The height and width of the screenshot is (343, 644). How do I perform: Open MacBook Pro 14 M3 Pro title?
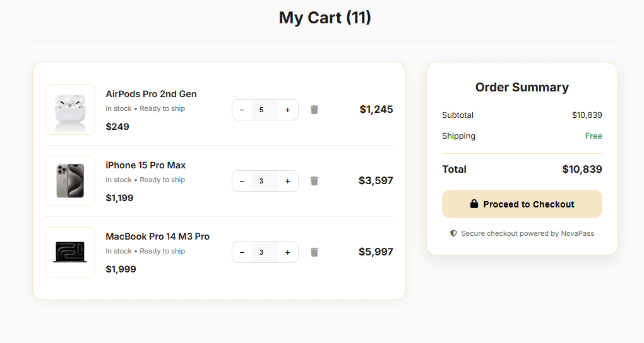[x=157, y=236]
